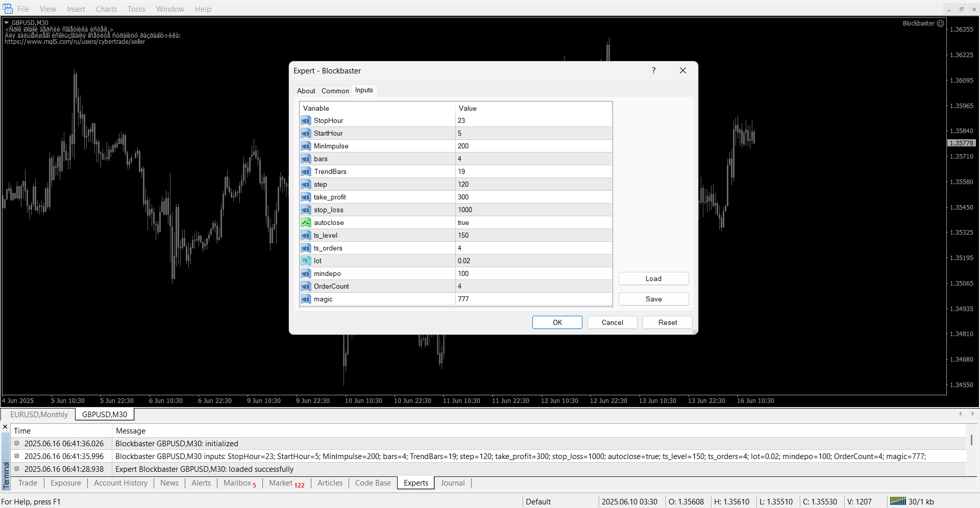Image resolution: width=980 pixels, height=508 pixels.
Task: Click the autoclose boolean type icon
Action: (x=305, y=223)
